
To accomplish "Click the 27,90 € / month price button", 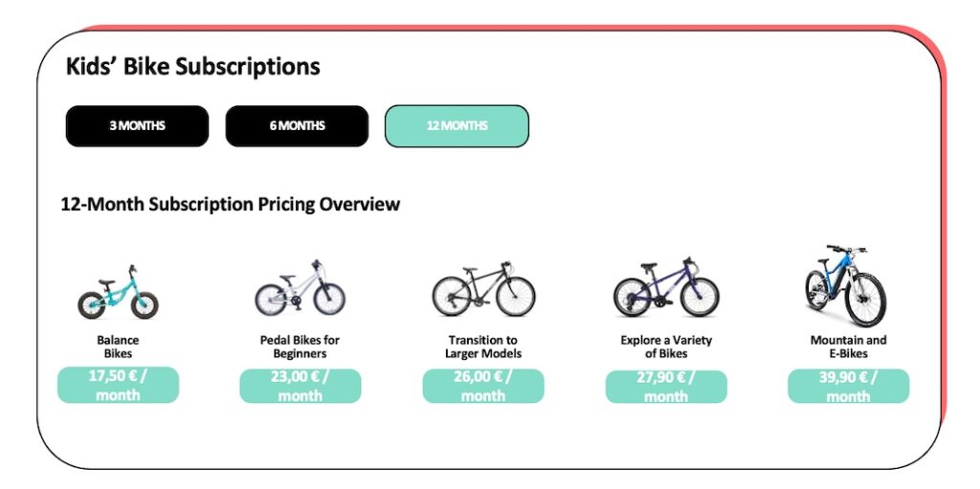I will (666, 387).
